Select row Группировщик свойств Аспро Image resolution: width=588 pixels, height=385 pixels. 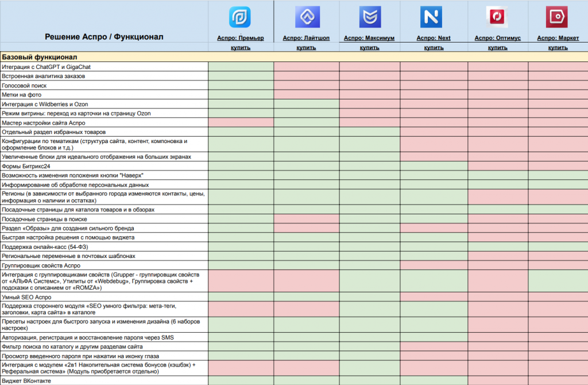(105, 265)
